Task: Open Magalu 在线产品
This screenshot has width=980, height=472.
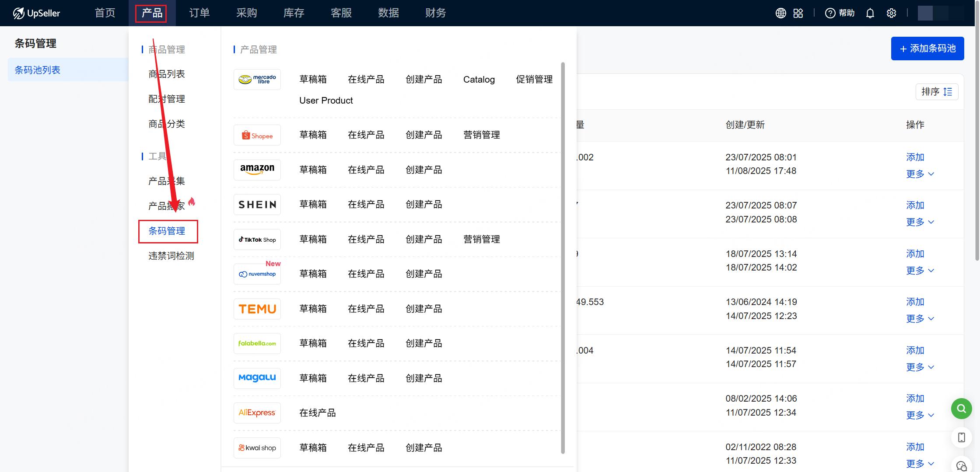Action: [366, 378]
